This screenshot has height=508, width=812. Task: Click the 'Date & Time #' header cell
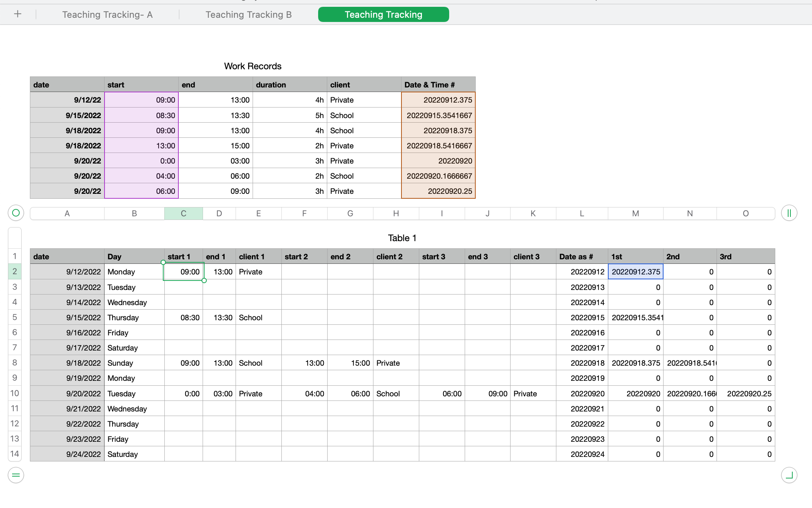pos(438,85)
